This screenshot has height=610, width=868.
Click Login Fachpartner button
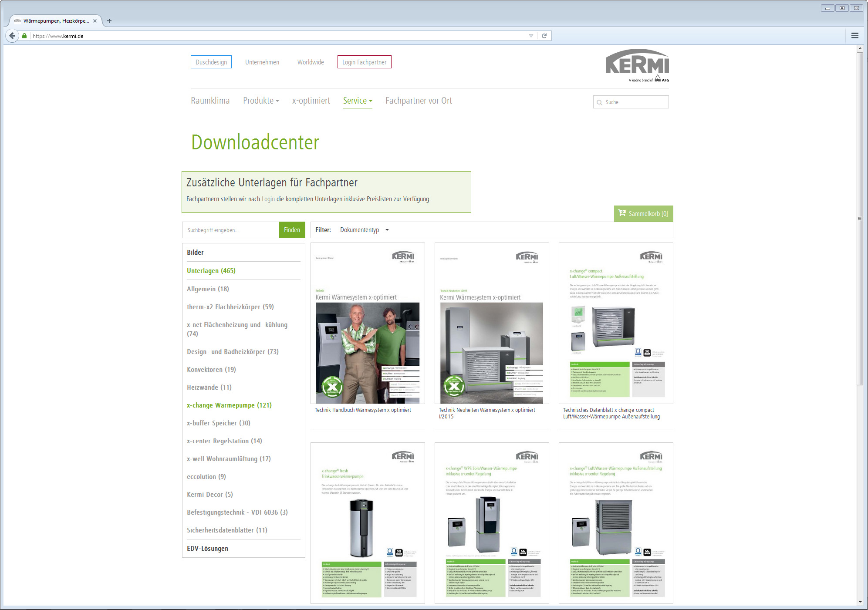[x=365, y=62]
